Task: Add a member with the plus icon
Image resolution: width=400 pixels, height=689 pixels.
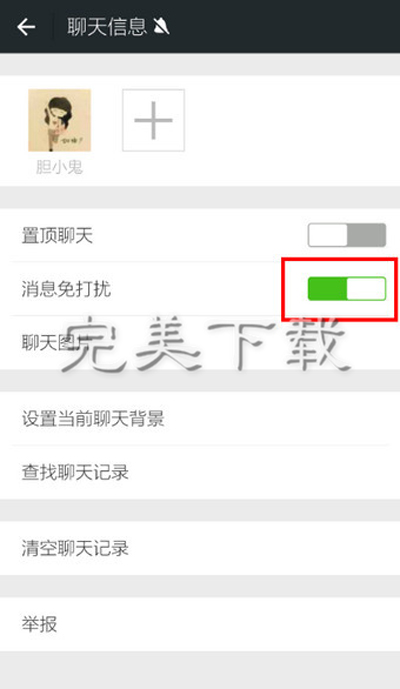Action: (x=153, y=120)
